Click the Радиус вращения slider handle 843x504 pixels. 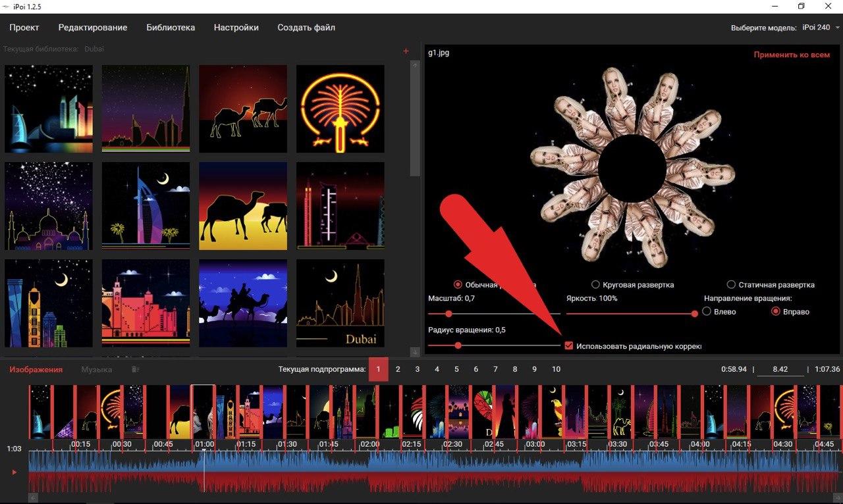[x=458, y=345]
